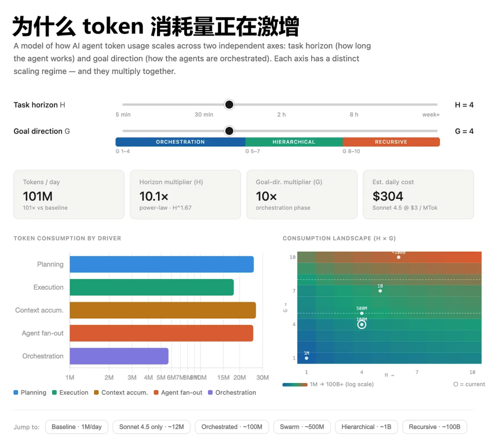
Task: Jump to Sonnet 4.5 only ~12M preset
Action: [x=151, y=427]
